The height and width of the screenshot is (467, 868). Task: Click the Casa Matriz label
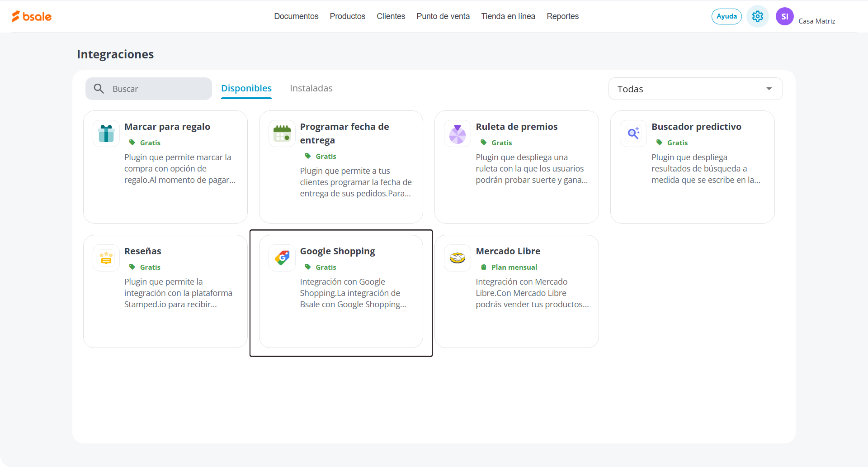[816, 21]
